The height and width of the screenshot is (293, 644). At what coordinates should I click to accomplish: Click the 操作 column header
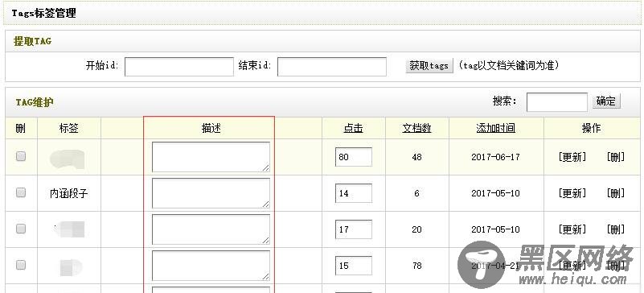(x=591, y=128)
